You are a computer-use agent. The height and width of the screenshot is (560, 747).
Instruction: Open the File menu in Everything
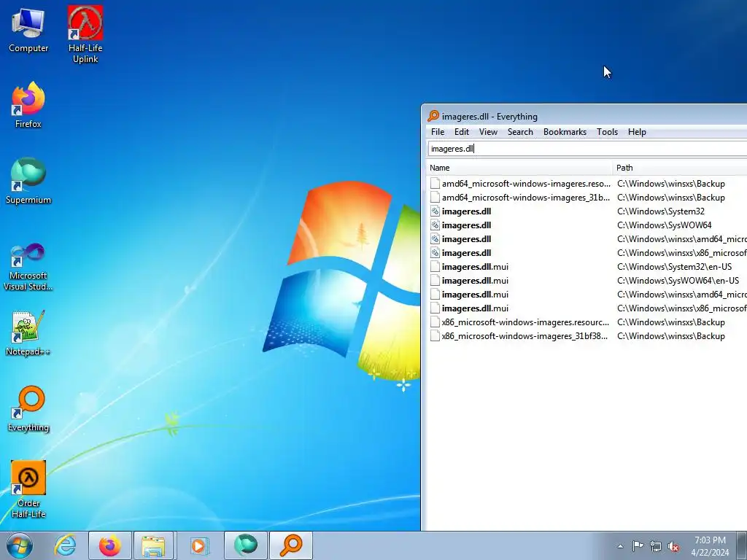coord(438,132)
